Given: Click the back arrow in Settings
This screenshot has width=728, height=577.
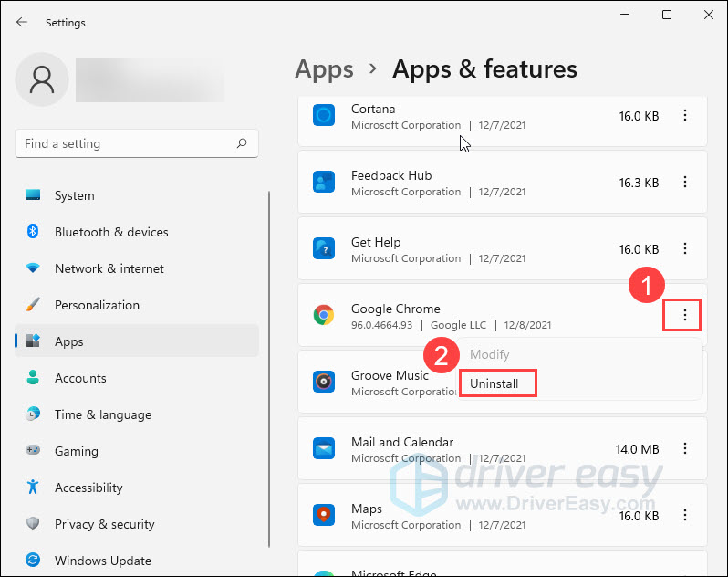Looking at the screenshot, I should tap(21, 22).
